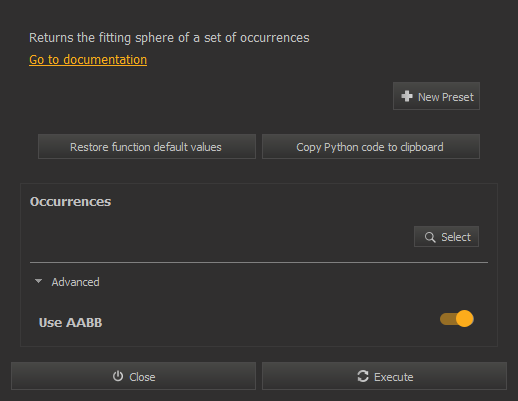Click the orange knob of AABB toggle
The width and height of the screenshot is (518, 401).
[x=465, y=319]
